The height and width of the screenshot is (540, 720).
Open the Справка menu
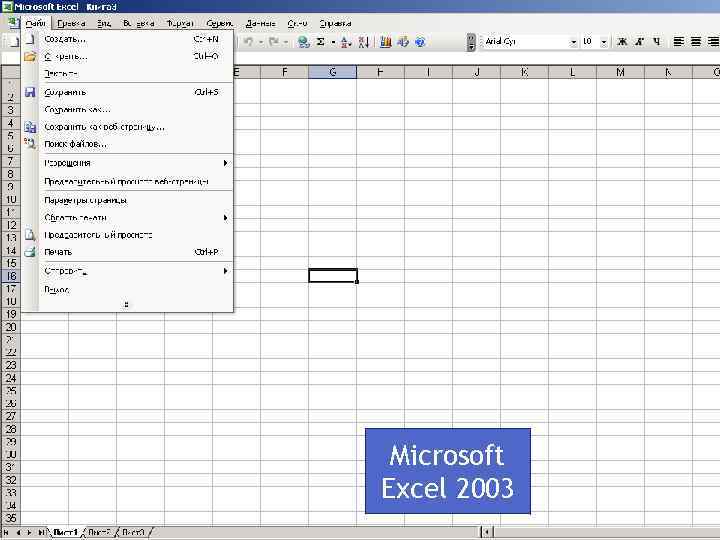(x=335, y=23)
